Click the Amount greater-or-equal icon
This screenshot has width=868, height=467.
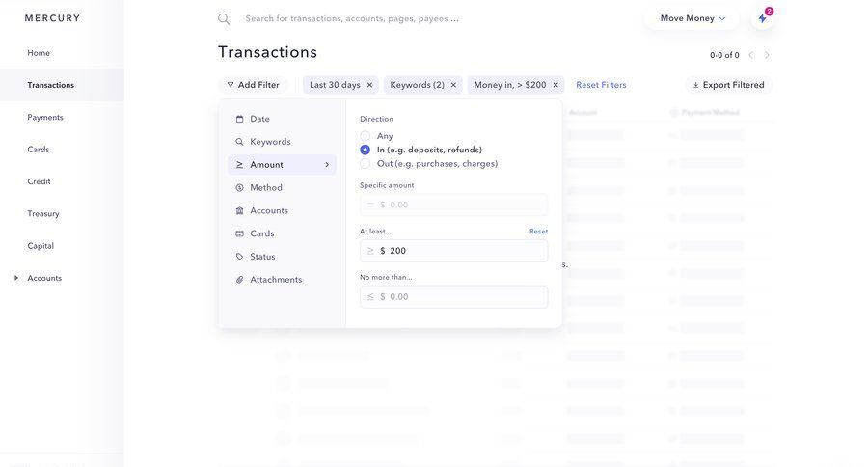240,165
